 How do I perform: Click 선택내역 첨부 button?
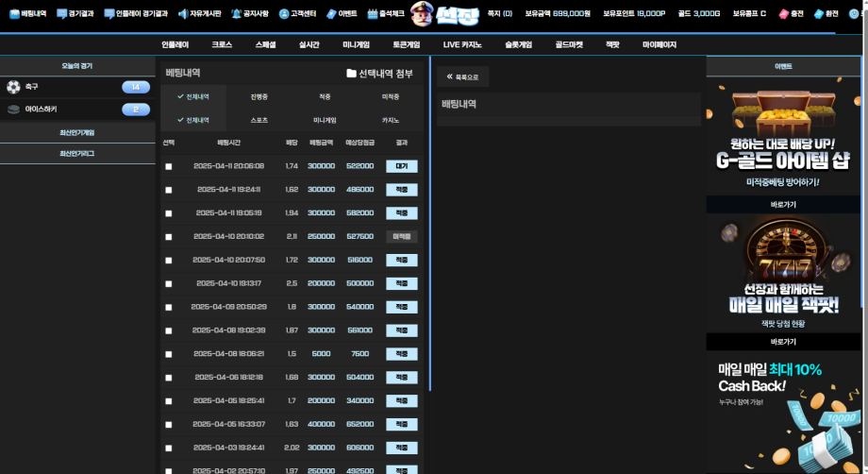click(x=379, y=73)
